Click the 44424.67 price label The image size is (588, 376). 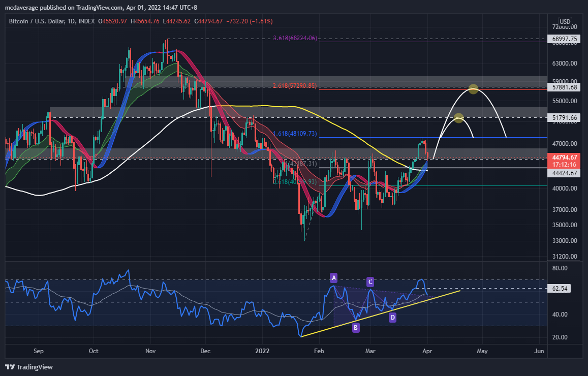point(565,173)
